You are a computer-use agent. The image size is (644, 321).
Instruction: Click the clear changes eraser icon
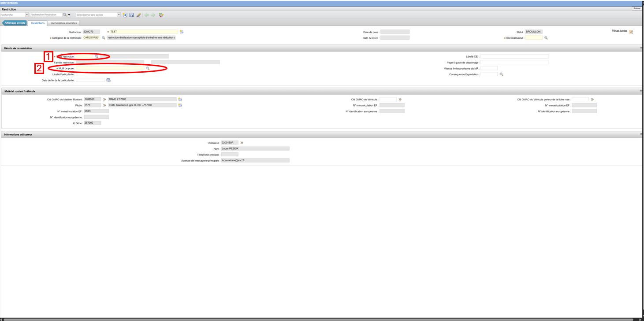138,15
